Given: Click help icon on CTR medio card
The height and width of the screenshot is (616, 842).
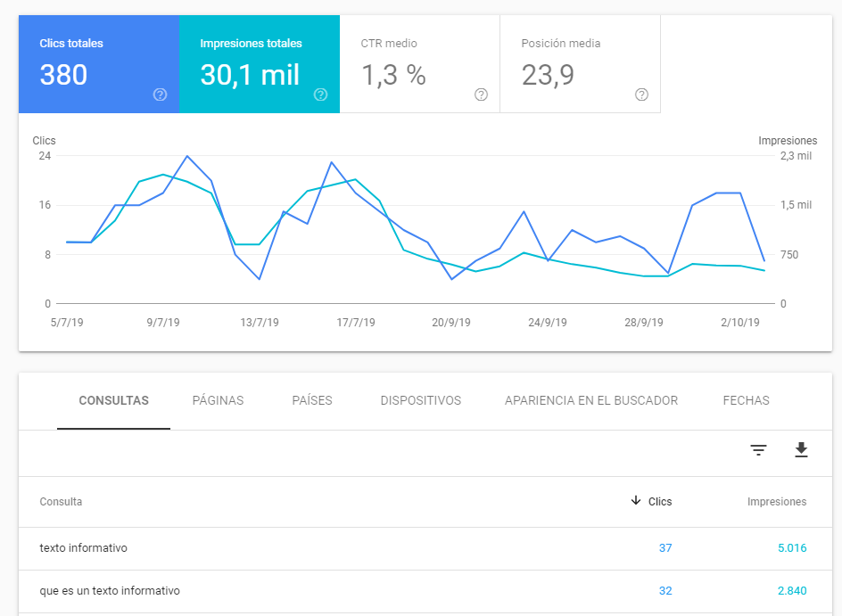Looking at the screenshot, I should coord(481,94).
